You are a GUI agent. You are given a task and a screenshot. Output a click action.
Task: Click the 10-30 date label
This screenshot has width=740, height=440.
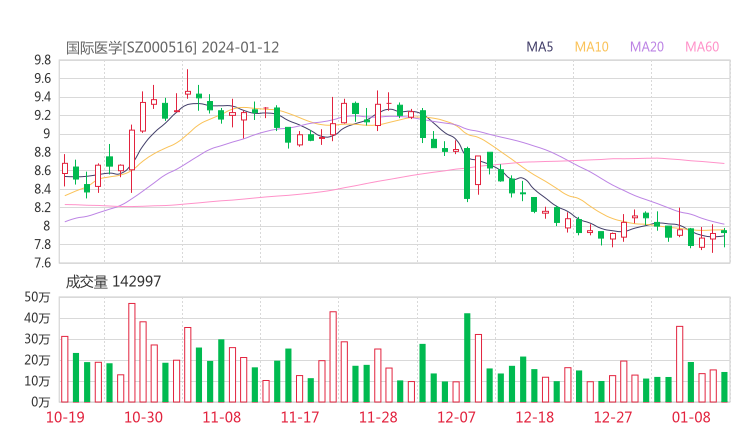[143, 417]
